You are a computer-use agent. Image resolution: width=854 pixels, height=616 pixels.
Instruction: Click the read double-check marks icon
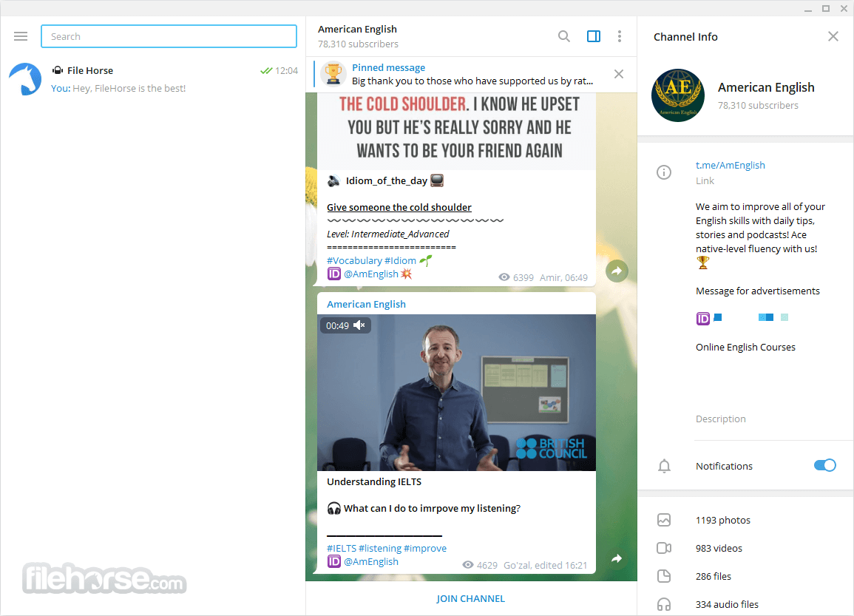265,71
